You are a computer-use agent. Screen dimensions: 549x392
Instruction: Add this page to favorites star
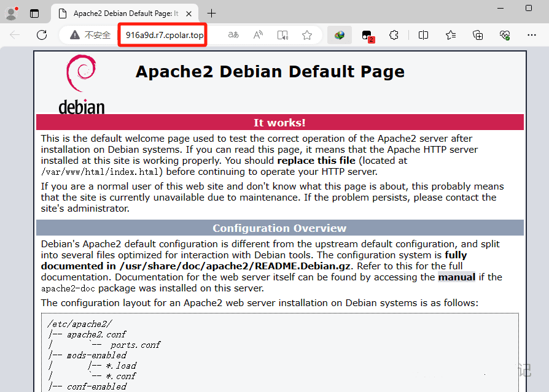[307, 35]
